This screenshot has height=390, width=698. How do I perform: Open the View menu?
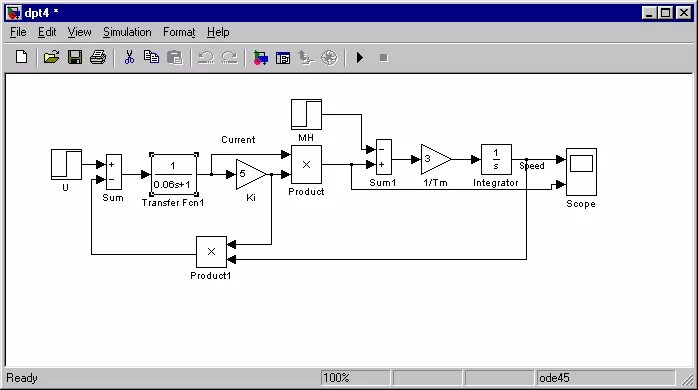tap(79, 32)
